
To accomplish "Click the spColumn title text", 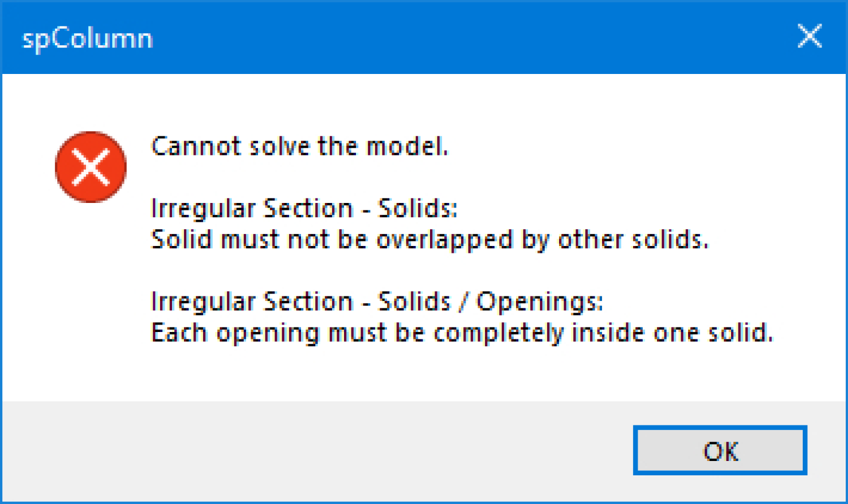I will pos(87,39).
